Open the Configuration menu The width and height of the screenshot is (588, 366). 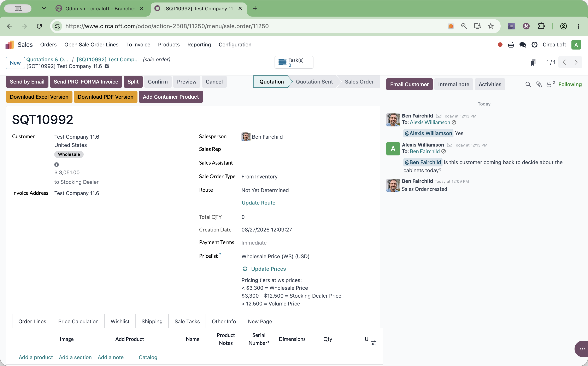[235, 45]
